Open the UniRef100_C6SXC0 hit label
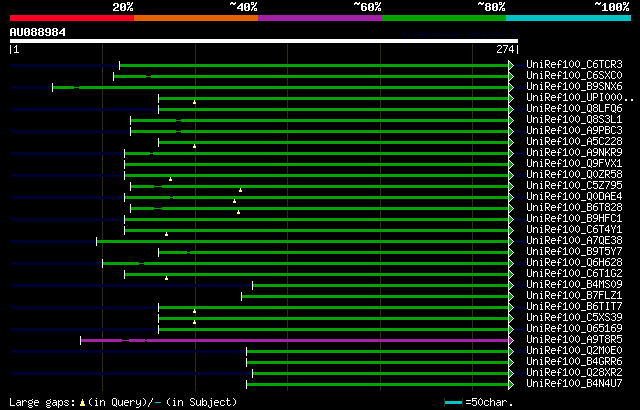The image size is (640, 410). (x=574, y=75)
